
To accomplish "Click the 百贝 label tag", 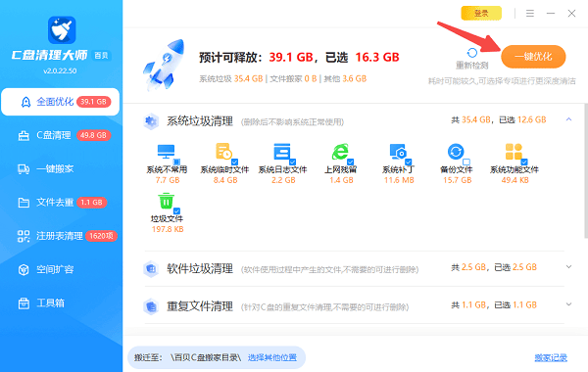I will 101,56.
